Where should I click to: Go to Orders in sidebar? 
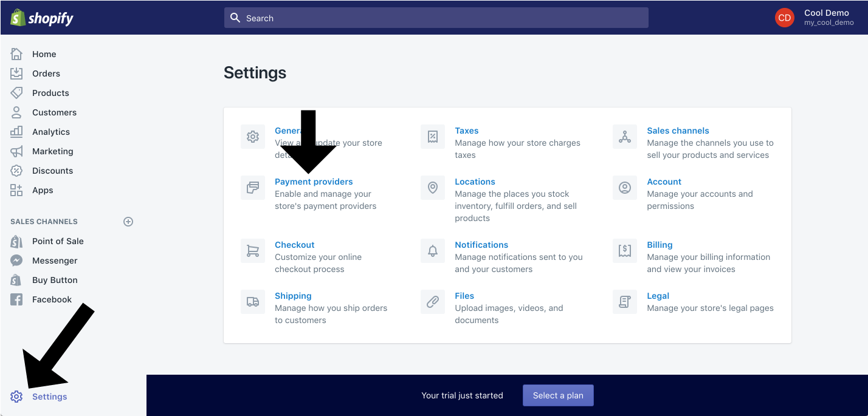pyautogui.click(x=46, y=73)
